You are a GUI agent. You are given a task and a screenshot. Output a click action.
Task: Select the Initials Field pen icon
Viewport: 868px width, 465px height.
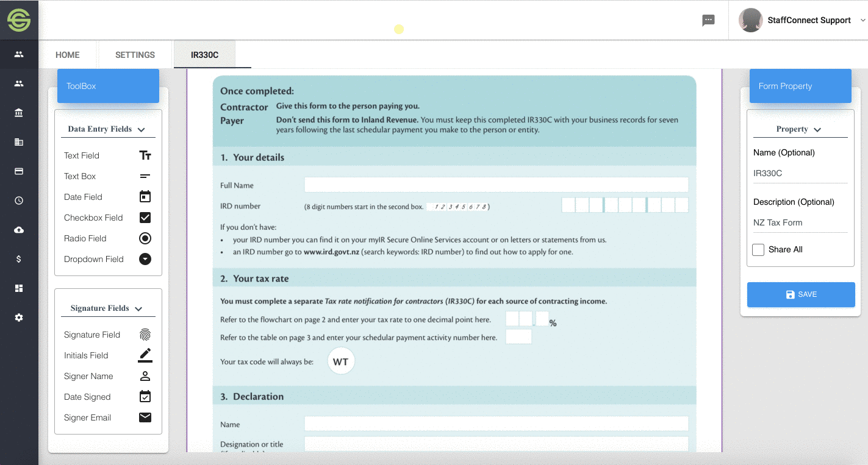pos(145,355)
